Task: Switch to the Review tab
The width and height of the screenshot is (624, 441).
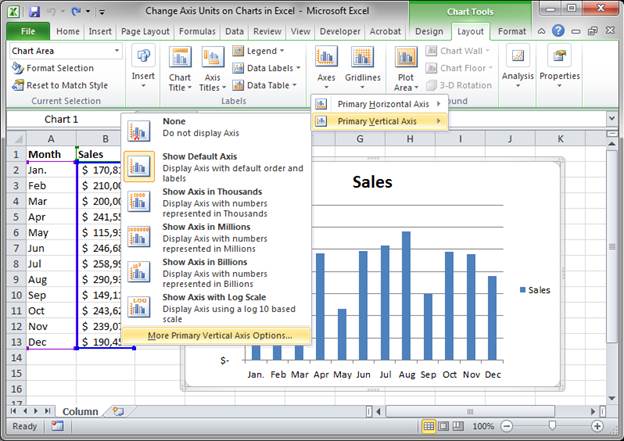Action: (x=267, y=31)
